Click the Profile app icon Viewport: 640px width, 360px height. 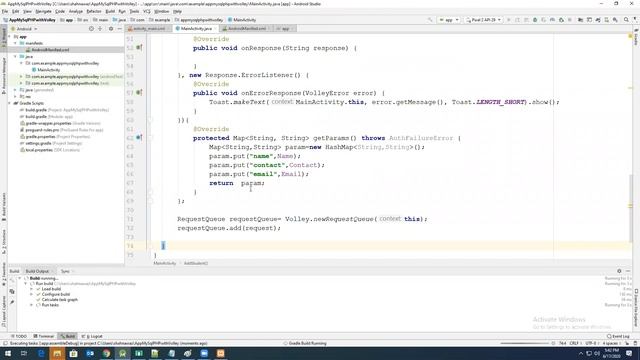pos(552,20)
